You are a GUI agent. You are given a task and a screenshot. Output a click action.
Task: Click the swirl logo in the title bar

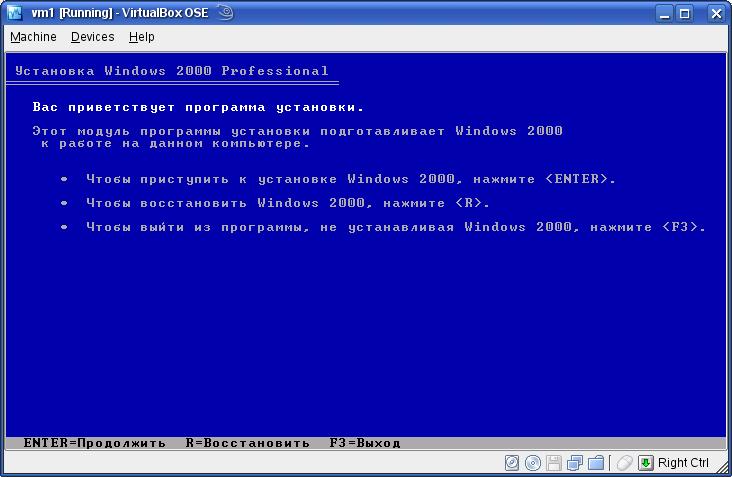[x=225, y=12]
